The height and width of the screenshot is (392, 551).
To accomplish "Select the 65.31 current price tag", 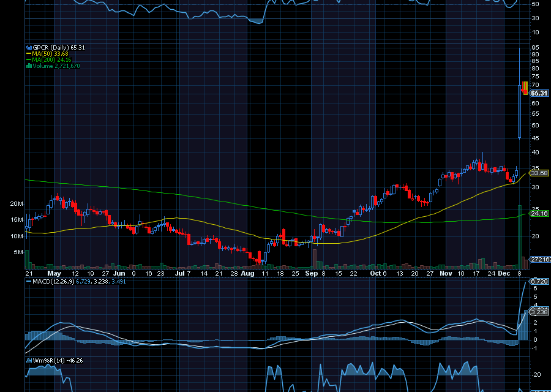I will [539, 93].
